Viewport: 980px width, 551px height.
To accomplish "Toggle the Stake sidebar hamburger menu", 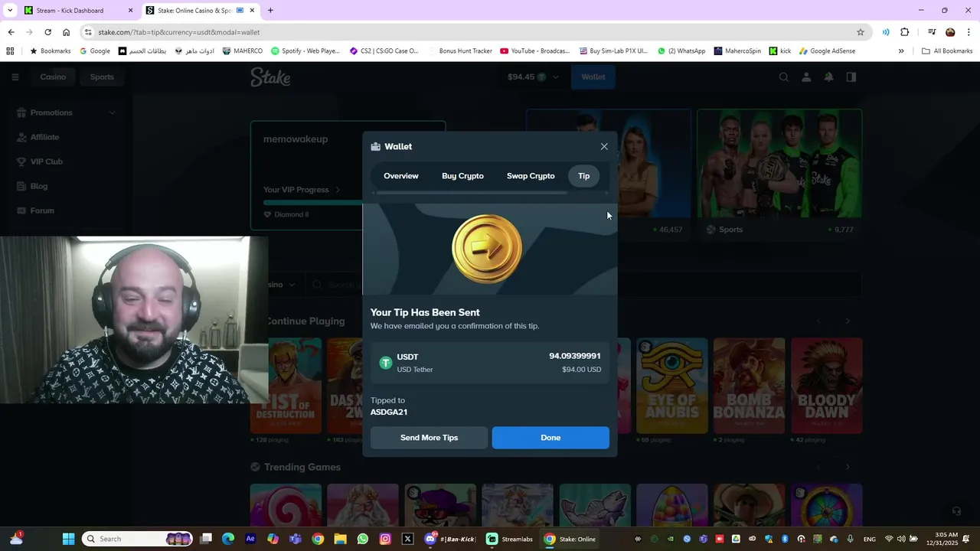I will click(x=15, y=77).
